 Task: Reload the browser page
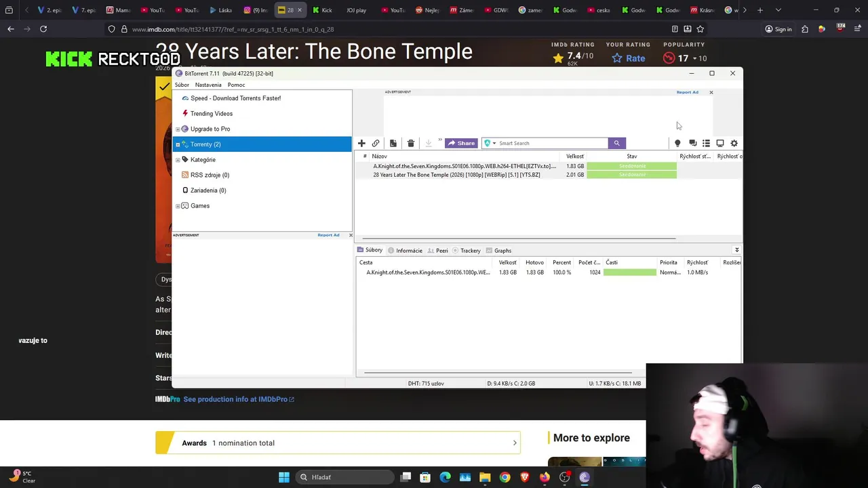click(x=43, y=29)
